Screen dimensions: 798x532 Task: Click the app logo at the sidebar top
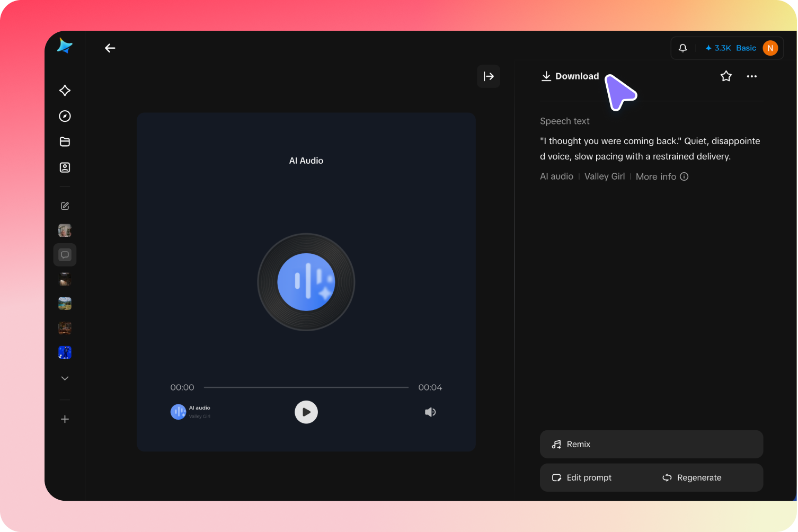(x=65, y=46)
